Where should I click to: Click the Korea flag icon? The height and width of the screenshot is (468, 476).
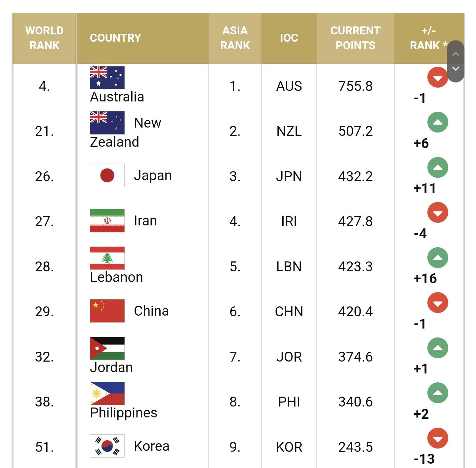[107, 446]
